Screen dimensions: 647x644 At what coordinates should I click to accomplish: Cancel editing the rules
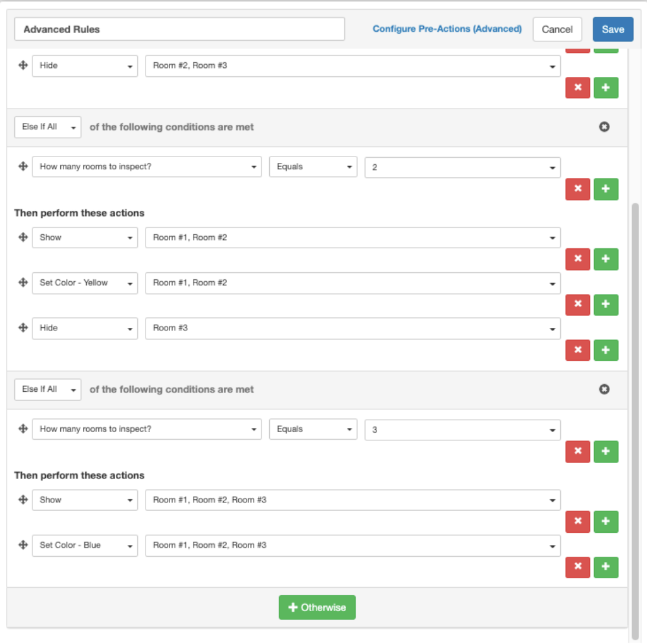[557, 29]
